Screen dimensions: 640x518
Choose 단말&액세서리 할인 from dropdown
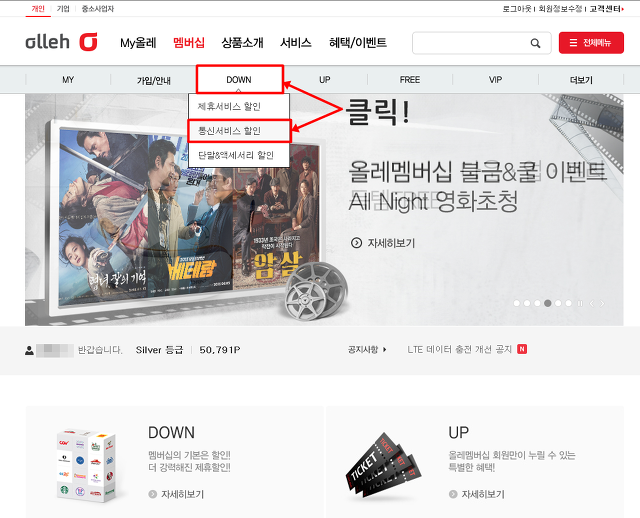[239, 155]
